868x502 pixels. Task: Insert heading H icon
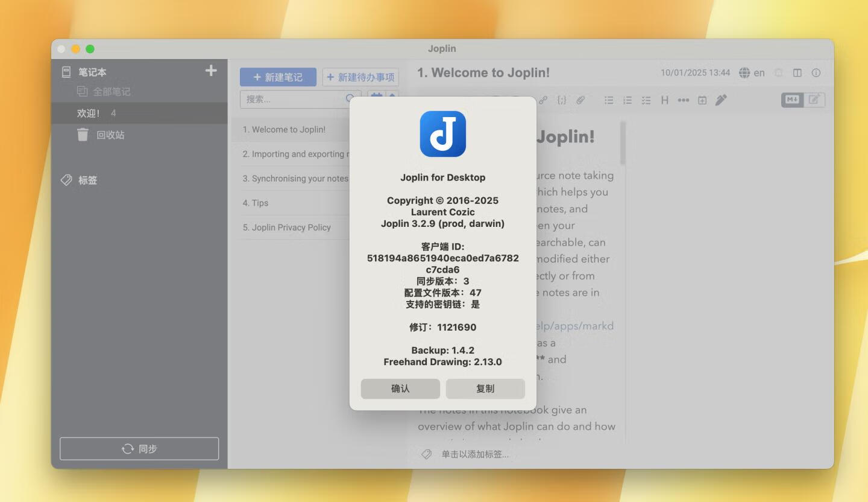[x=665, y=100]
